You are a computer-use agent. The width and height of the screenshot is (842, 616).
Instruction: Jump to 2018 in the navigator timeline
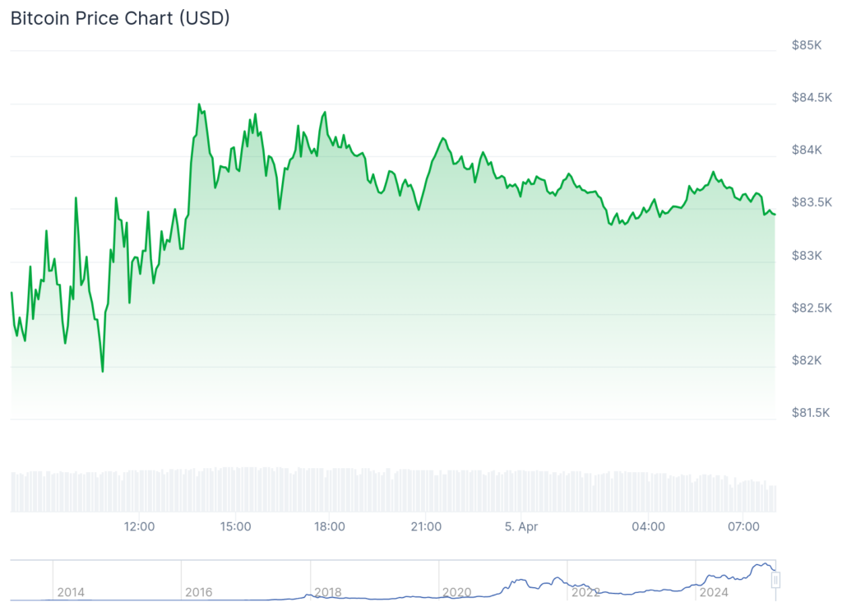coord(327,592)
